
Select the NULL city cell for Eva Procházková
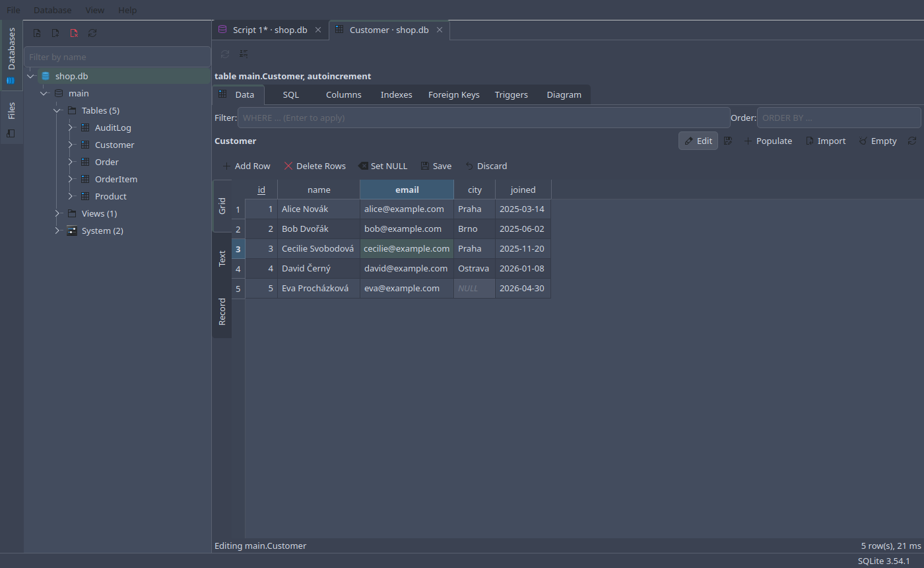point(475,288)
